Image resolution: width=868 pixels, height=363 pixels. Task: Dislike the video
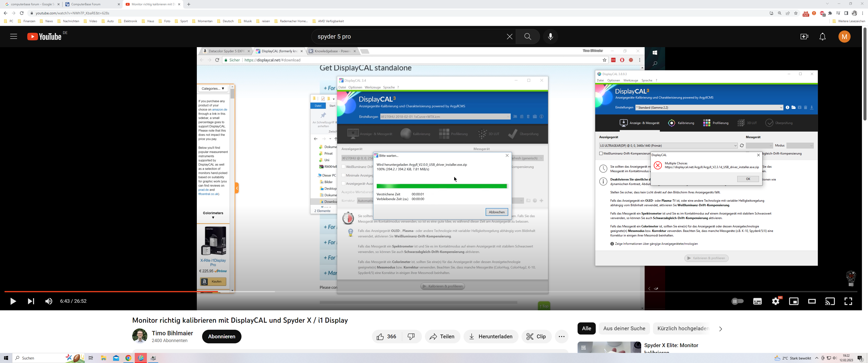point(411,337)
